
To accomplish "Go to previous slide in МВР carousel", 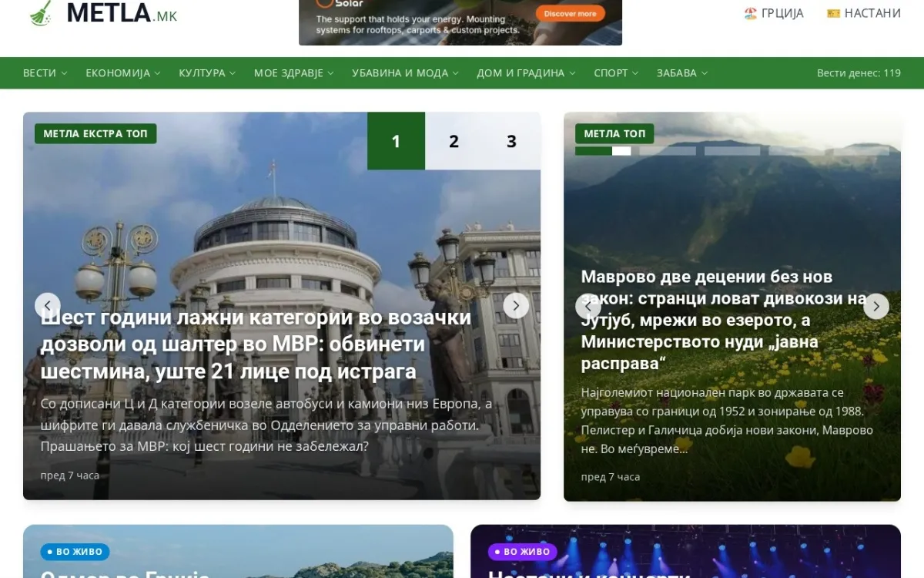I will coord(48,306).
